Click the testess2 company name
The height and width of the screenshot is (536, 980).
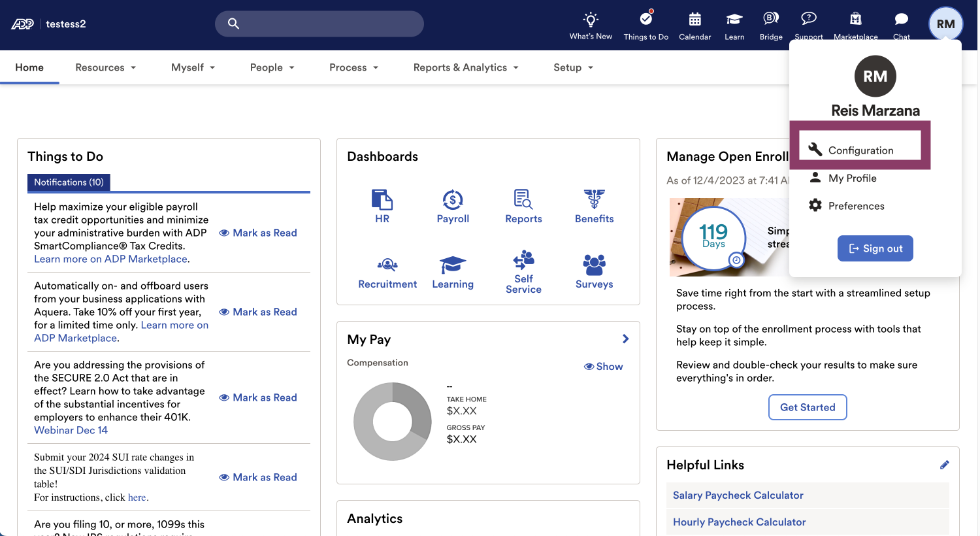pos(66,24)
